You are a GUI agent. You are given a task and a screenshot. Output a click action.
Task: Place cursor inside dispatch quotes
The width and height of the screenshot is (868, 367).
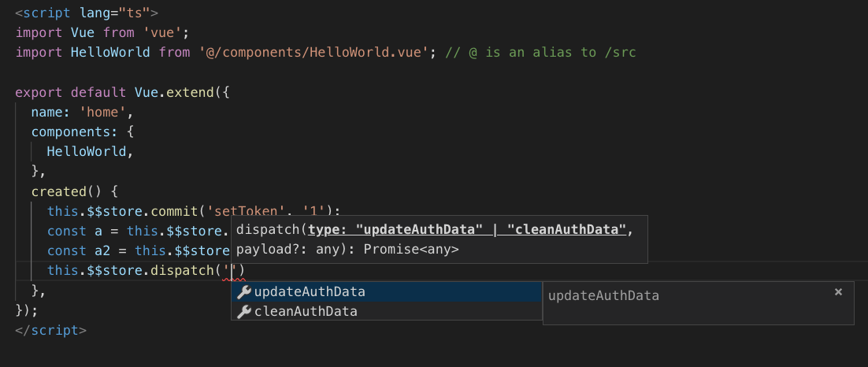pyautogui.click(x=233, y=271)
